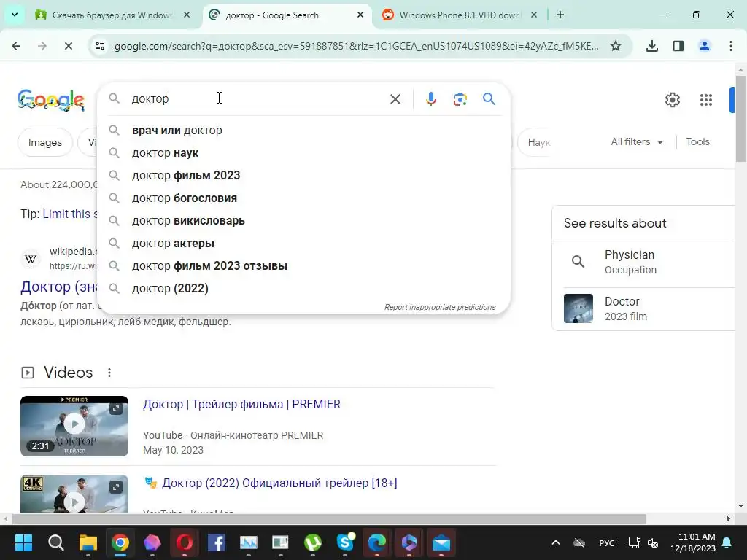
Task: Open Google Lens image search icon
Action: click(x=460, y=99)
